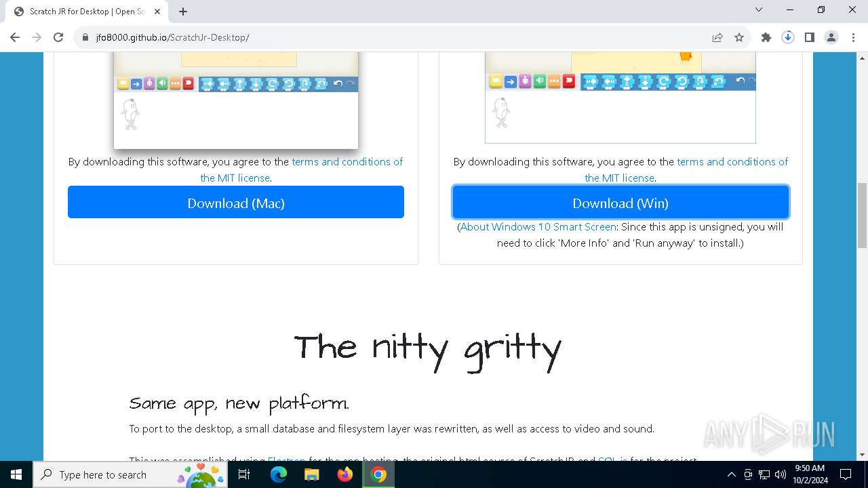Click the address bar URL field
868x488 pixels.
[x=393, y=38]
